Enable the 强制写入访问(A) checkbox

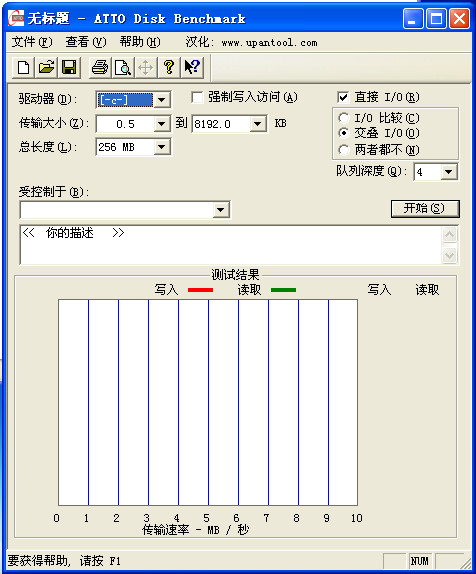pos(197,97)
